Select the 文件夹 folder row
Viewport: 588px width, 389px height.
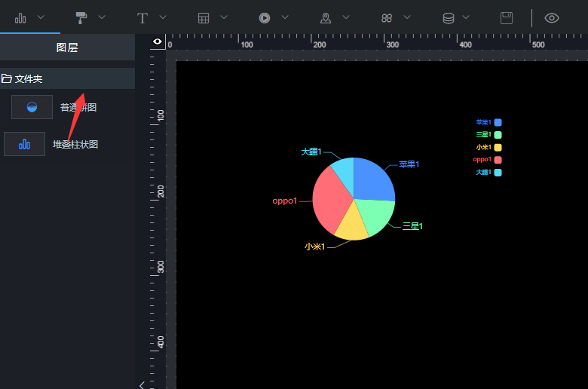click(x=67, y=78)
